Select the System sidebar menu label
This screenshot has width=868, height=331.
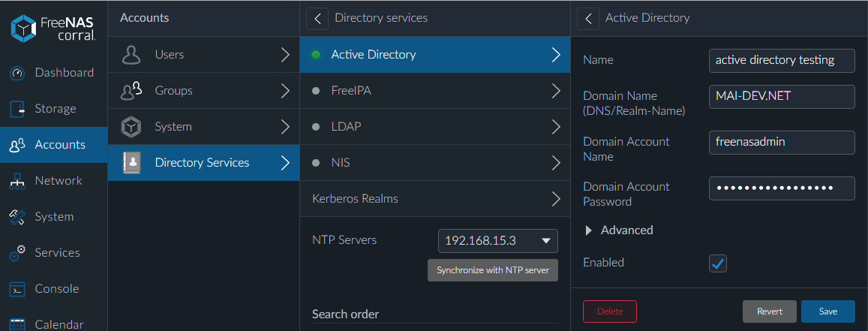pyautogui.click(x=54, y=217)
